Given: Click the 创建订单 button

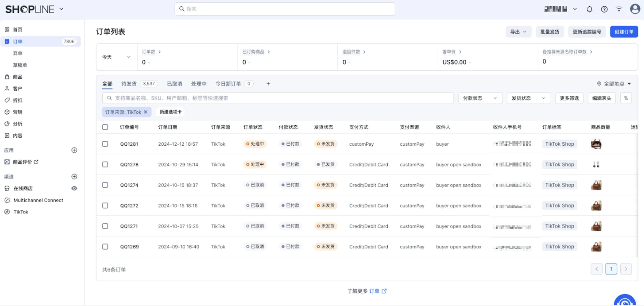Looking at the screenshot, I should (x=624, y=32).
